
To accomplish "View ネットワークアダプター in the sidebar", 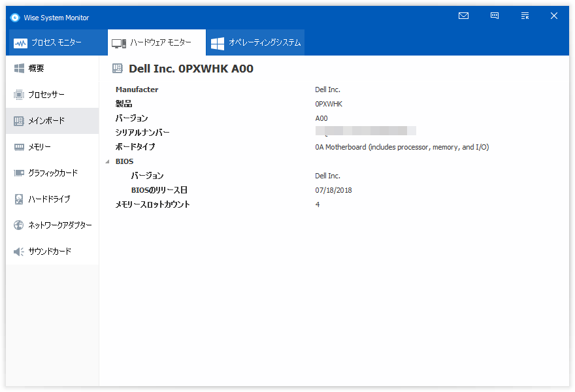I will (52, 225).
